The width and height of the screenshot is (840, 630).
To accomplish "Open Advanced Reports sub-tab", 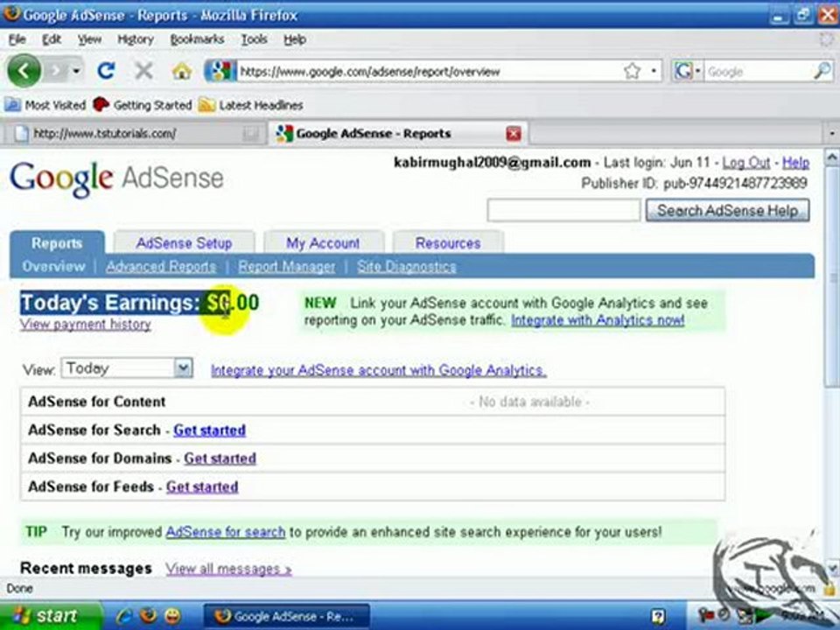I will point(161,266).
